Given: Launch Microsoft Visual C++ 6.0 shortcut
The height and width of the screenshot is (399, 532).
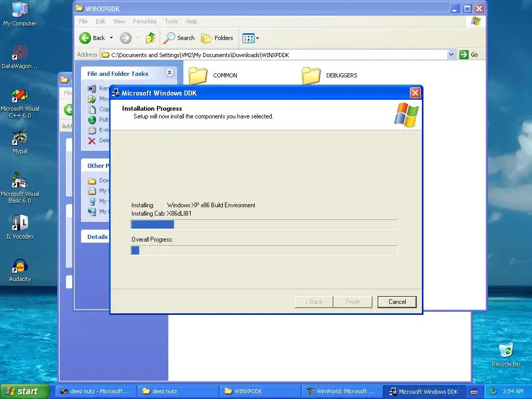Looking at the screenshot, I should (20, 103).
